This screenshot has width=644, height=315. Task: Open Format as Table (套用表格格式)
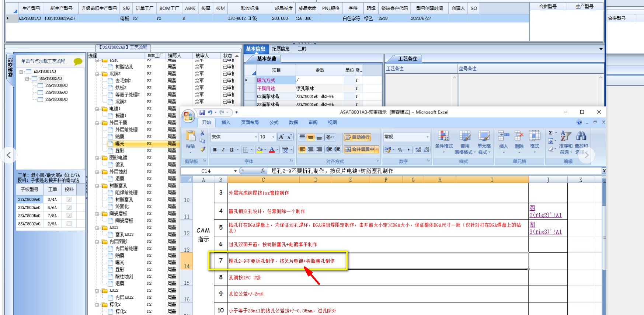(x=465, y=142)
